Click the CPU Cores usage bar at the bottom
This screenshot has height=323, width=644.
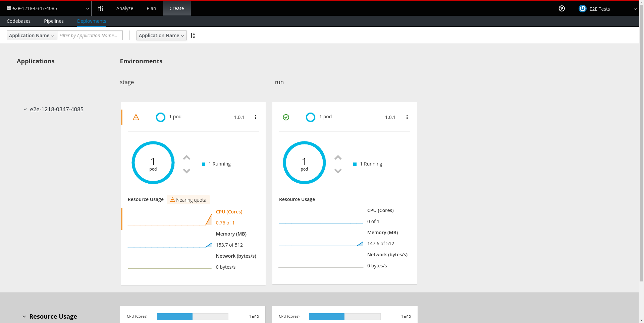[193, 316]
